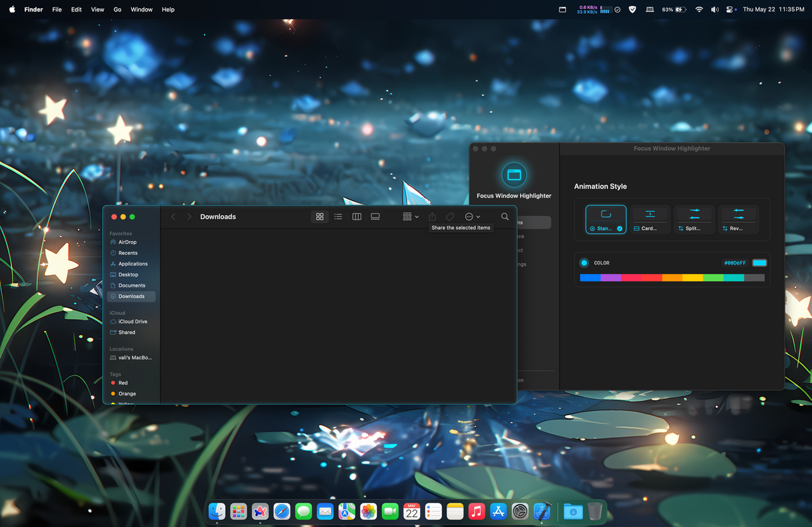The image size is (812, 527).
Task: Switch Finder to column view
Action: [357, 217]
